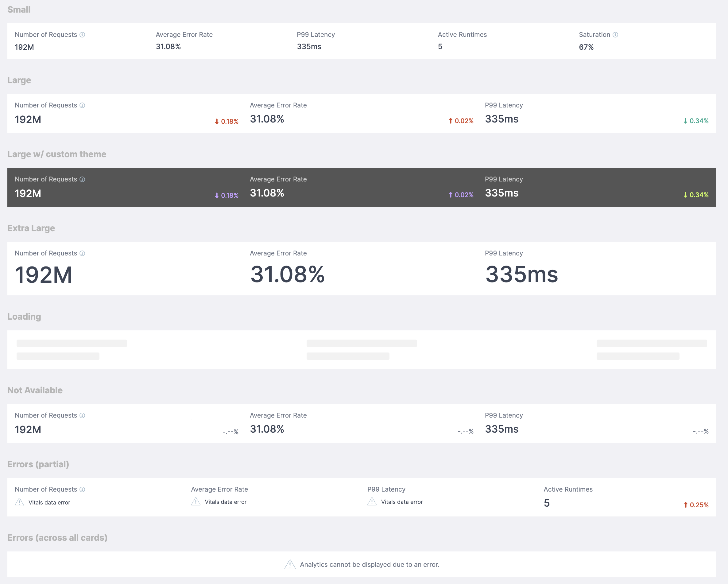Click red down arrow 0.18% trend in Large card
This screenshot has height=584, width=728.
(x=227, y=122)
